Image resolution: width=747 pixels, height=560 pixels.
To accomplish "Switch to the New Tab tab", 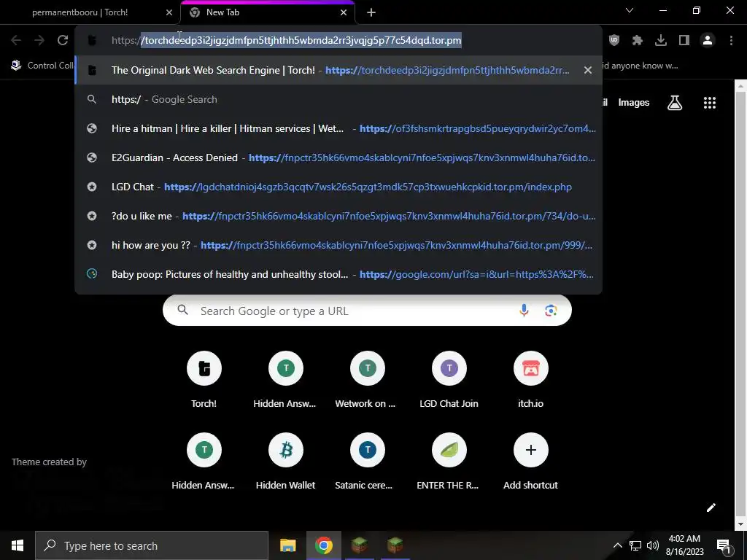I will pos(267,12).
